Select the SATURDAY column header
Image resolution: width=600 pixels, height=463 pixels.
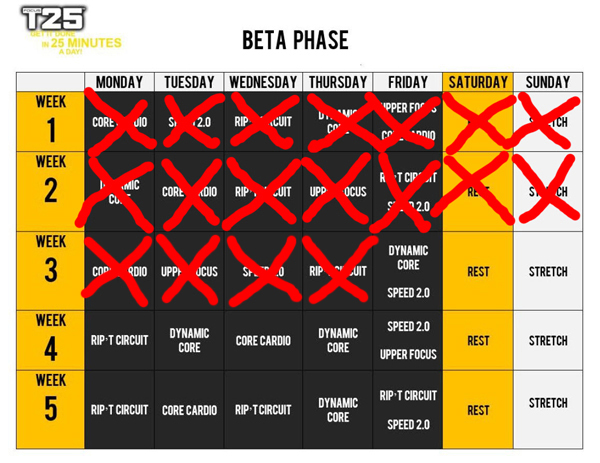(478, 82)
